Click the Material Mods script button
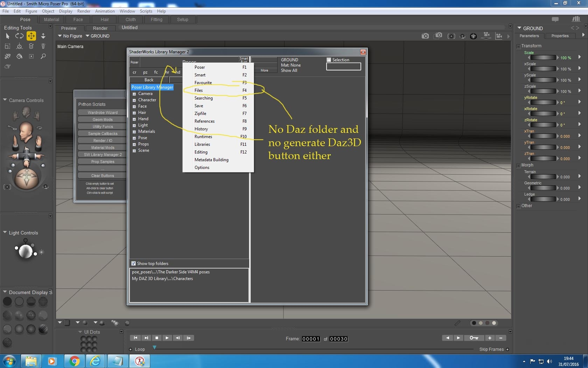The width and height of the screenshot is (588, 368). pyautogui.click(x=103, y=148)
